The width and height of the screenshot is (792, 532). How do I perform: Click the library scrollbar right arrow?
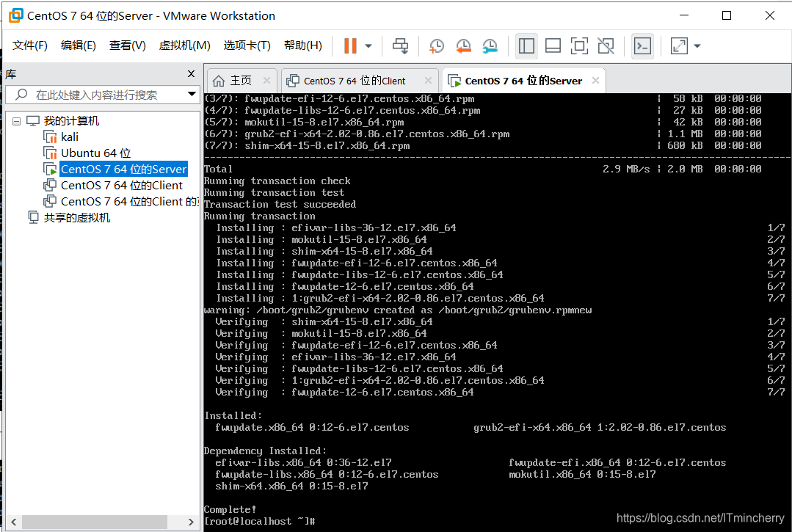coord(191,522)
